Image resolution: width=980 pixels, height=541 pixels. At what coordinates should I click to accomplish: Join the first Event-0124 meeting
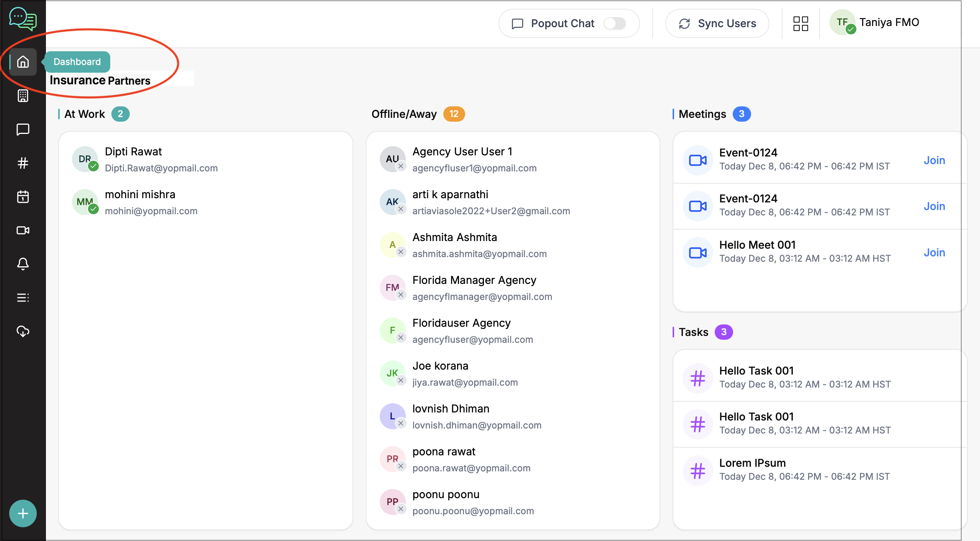pyautogui.click(x=934, y=160)
